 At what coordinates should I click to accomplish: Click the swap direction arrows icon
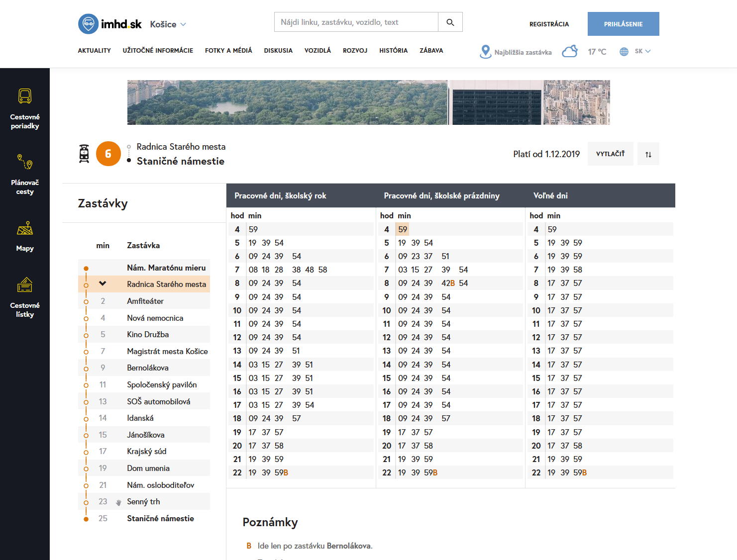click(x=648, y=154)
